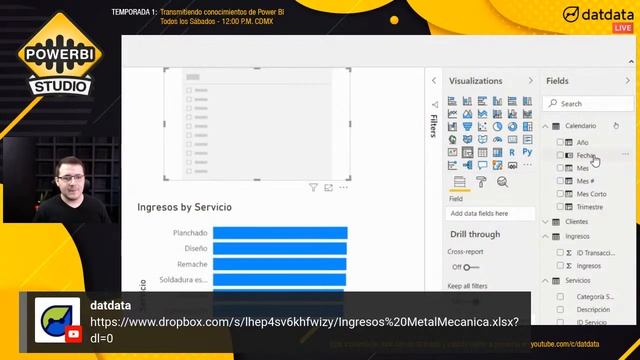The width and height of the screenshot is (640, 360).
Task: Select the Key influencers visual
Action: [452, 165]
